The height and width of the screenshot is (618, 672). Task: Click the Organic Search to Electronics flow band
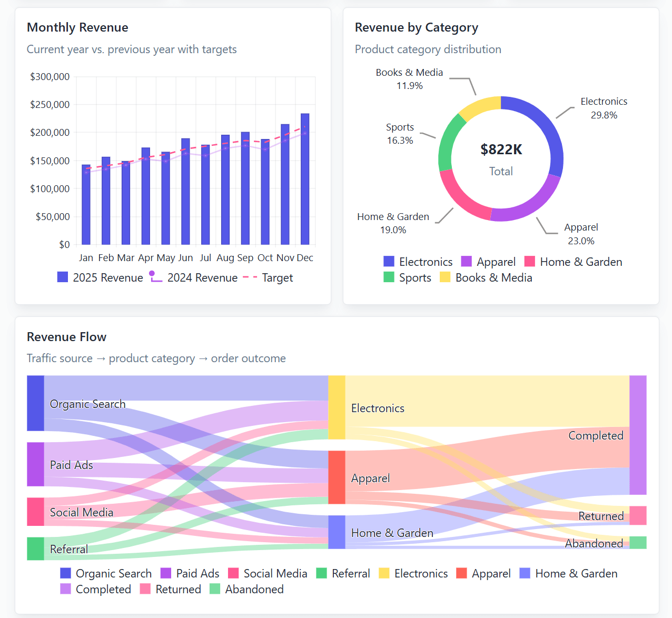tap(186, 388)
